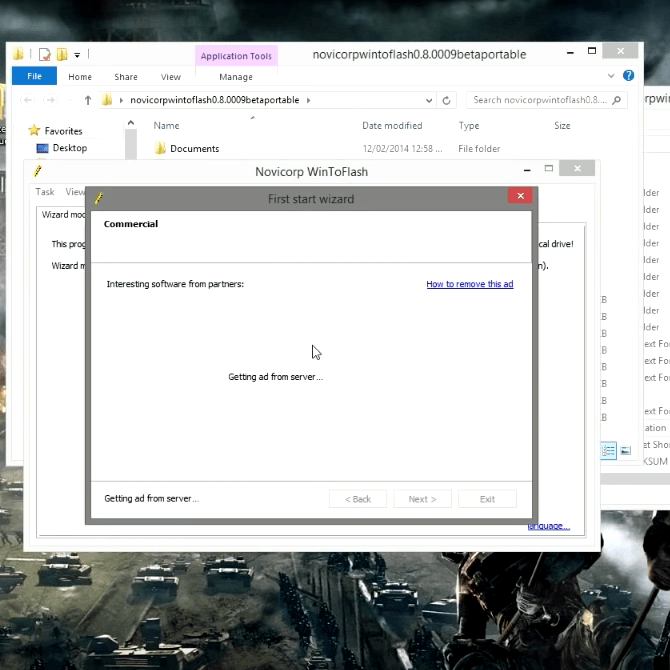The width and height of the screenshot is (670, 670).
Task: Switch to Details view icon in Explorer
Action: click(609, 451)
